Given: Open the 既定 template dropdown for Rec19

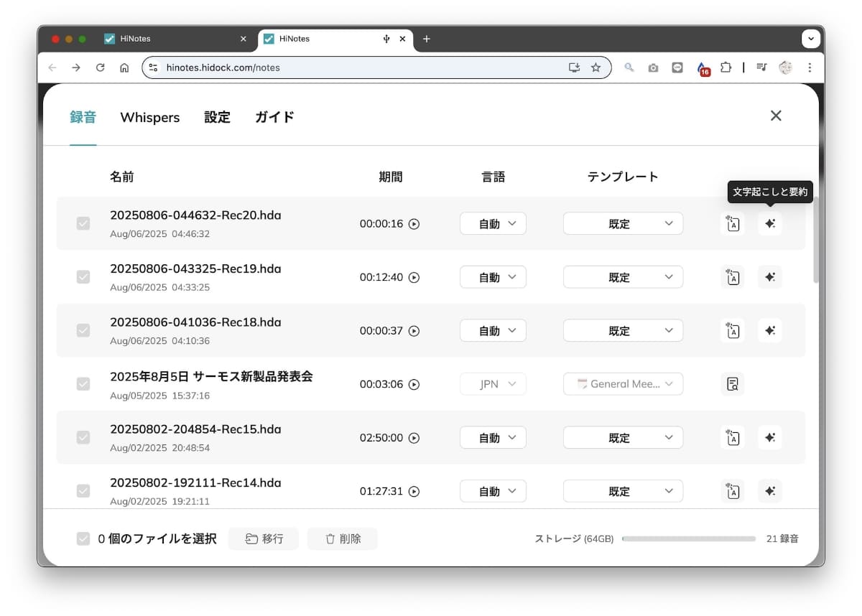Looking at the screenshot, I should [x=623, y=277].
